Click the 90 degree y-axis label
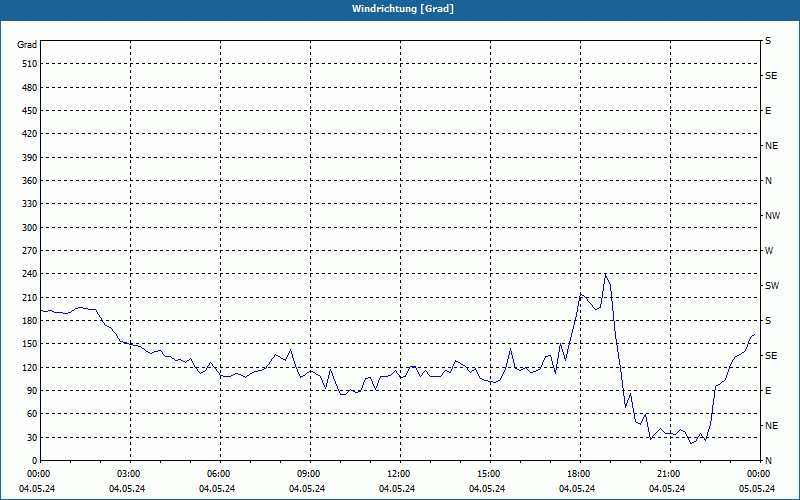This screenshot has height=500, width=800. point(32,391)
